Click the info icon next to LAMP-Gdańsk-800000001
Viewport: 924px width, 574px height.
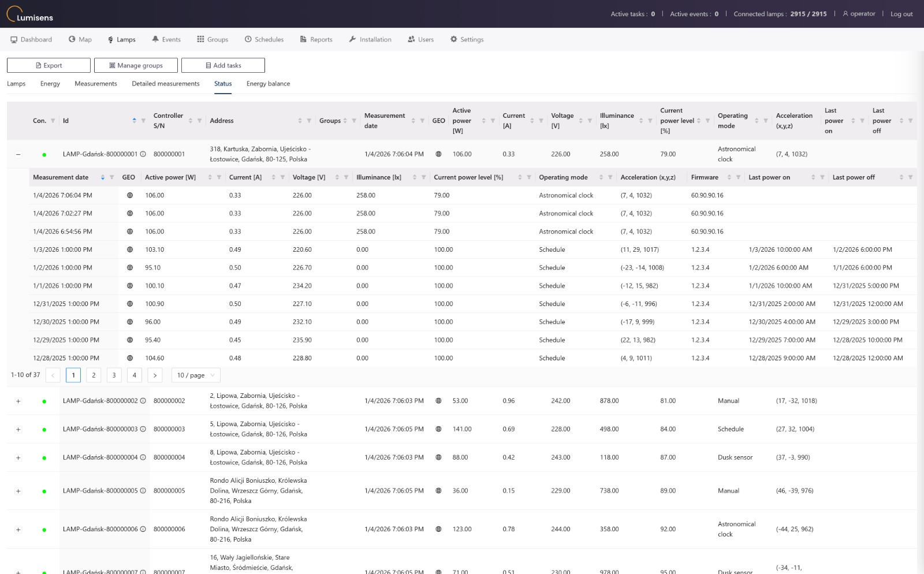tap(143, 154)
